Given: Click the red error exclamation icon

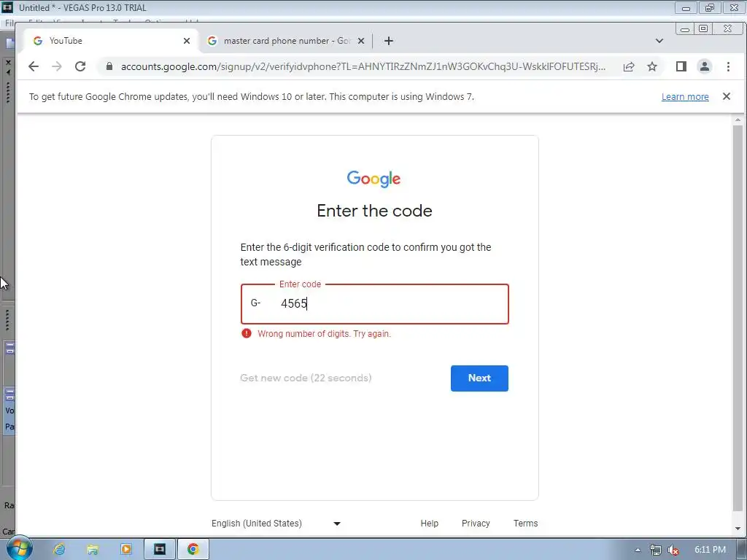Looking at the screenshot, I should coord(247,333).
